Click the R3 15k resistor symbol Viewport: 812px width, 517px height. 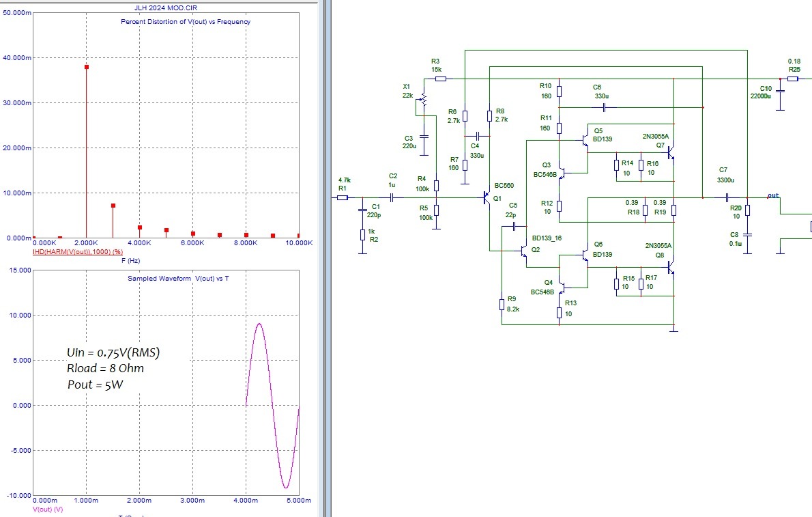(441, 79)
